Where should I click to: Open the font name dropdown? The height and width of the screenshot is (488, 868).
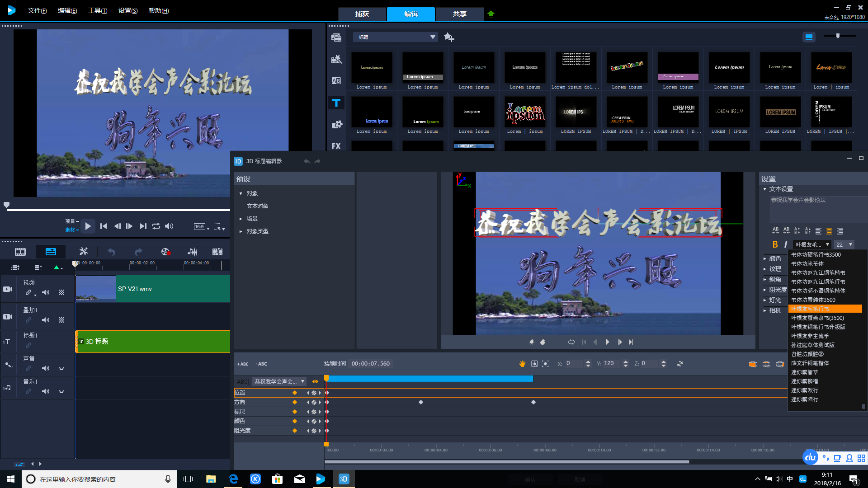pyautogui.click(x=812, y=244)
